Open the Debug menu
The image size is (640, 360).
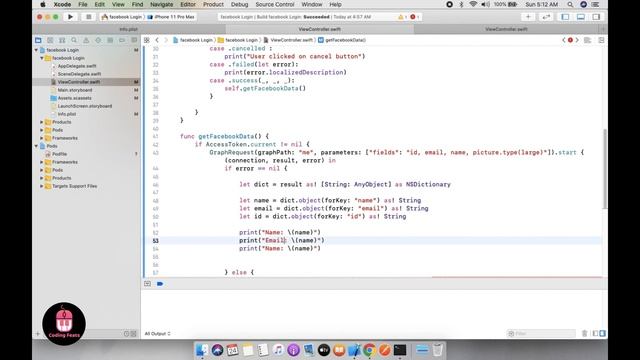point(239,4)
